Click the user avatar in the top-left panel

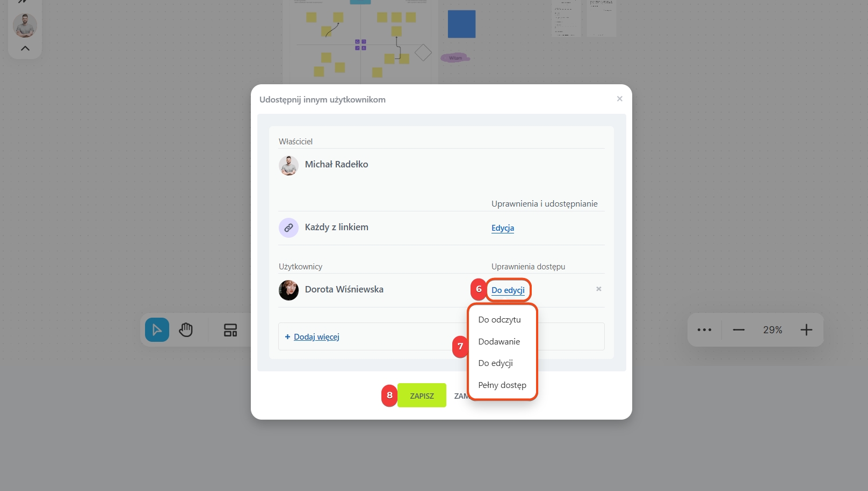(x=25, y=25)
